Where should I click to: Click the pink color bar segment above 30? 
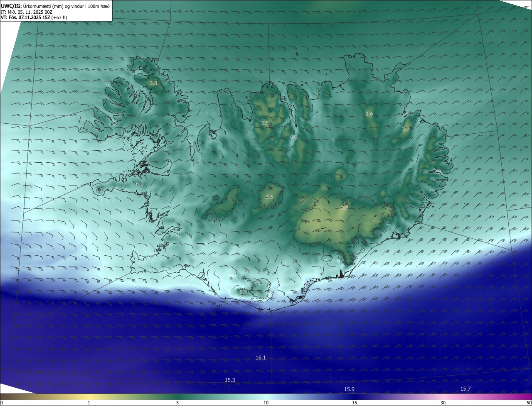[x=443, y=396]
